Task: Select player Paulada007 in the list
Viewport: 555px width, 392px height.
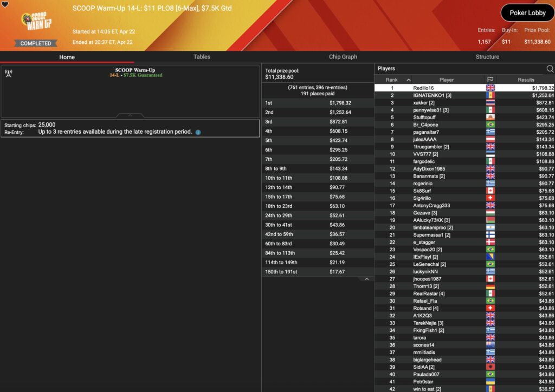Action: [x=464, y=374]
